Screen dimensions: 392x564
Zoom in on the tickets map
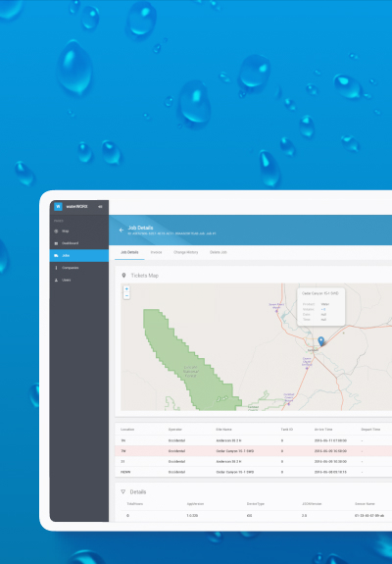click(x=126, y=288)
